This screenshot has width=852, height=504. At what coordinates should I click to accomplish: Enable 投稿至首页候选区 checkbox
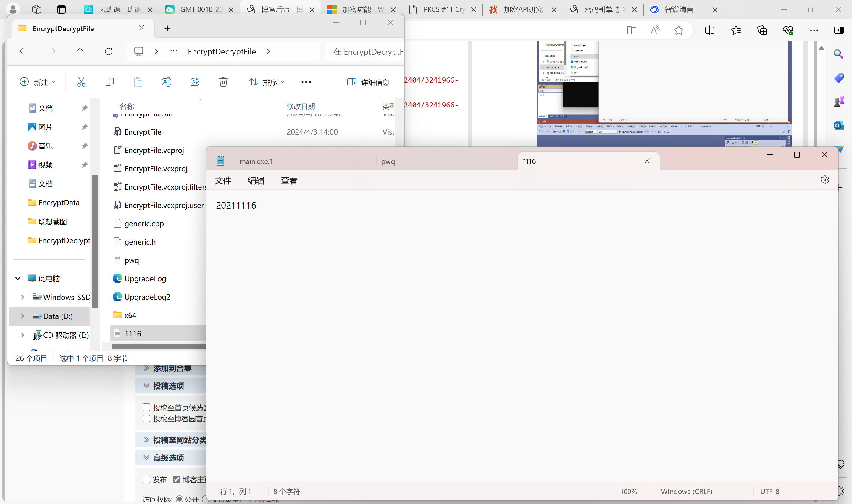tap(146, 407)
